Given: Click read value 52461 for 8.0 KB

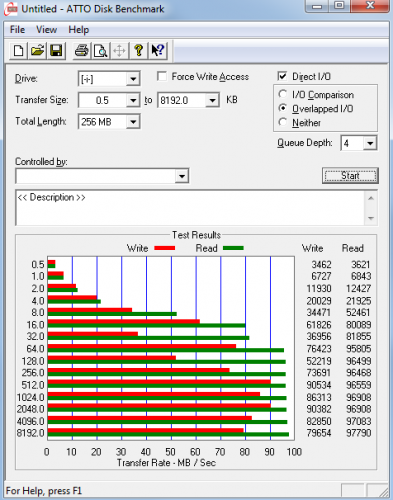Looking at the screenshot, I should point(359,313).
